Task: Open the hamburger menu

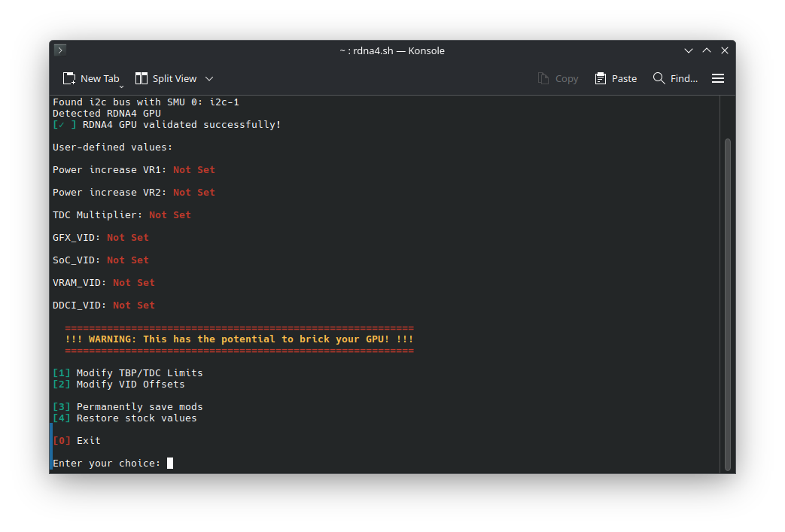Action: [718, 78]
